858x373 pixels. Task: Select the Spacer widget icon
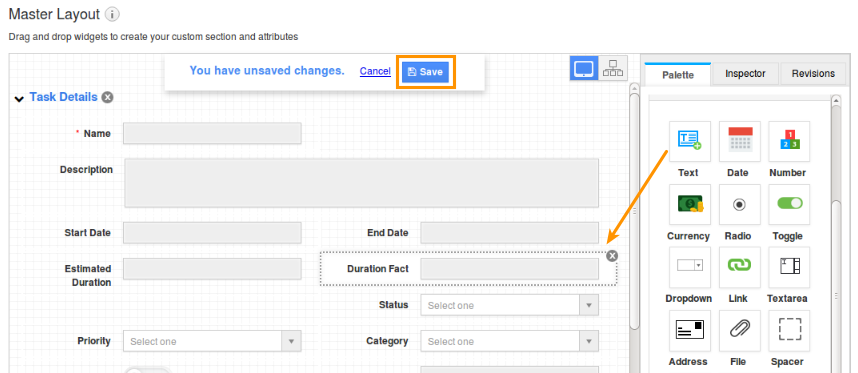click(789, 330)
